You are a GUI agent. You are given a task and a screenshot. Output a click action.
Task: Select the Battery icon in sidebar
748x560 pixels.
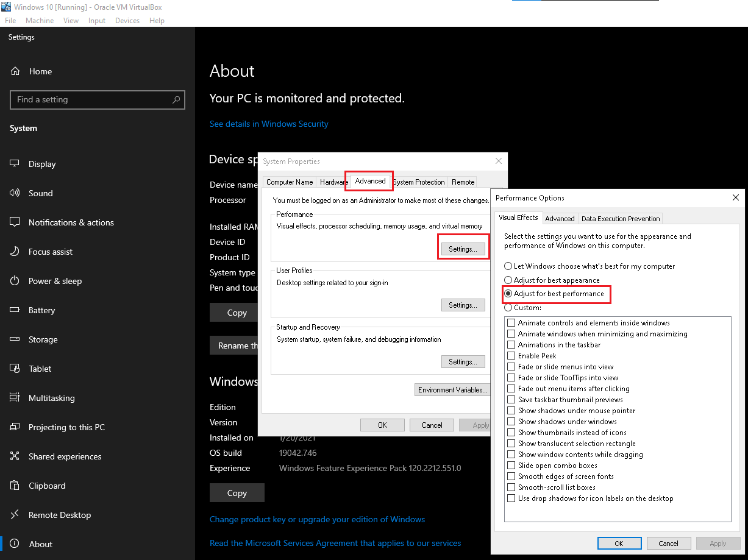[x=15, y=310]
